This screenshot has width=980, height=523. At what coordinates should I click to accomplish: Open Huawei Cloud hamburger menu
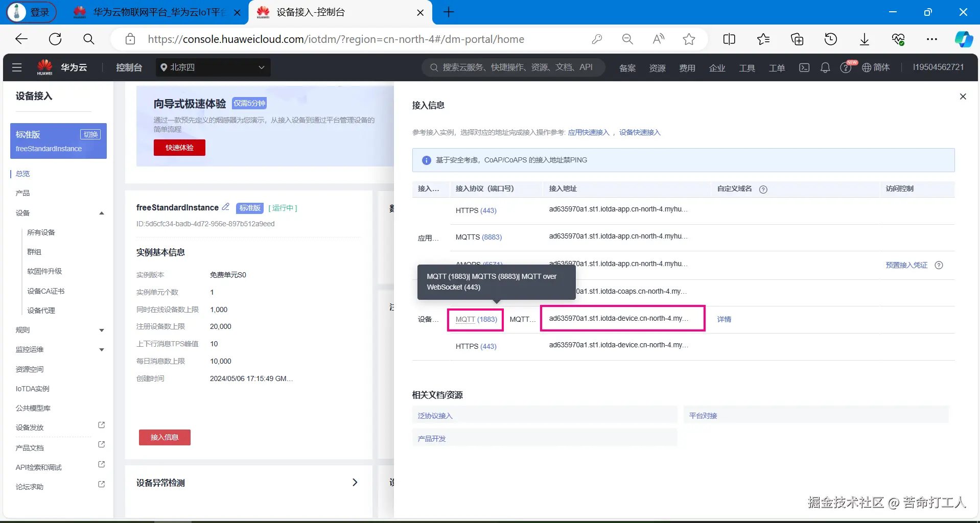[x=17, y=67]
